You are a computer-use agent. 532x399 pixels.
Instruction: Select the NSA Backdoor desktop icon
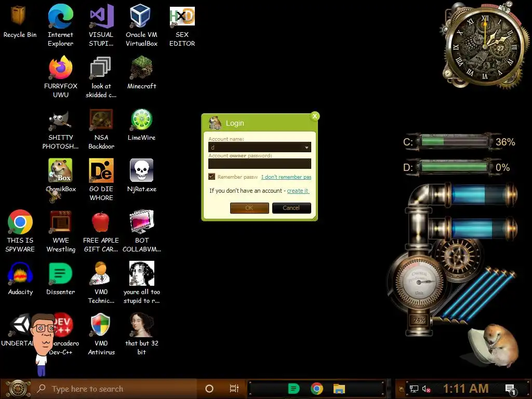(101, 129)
